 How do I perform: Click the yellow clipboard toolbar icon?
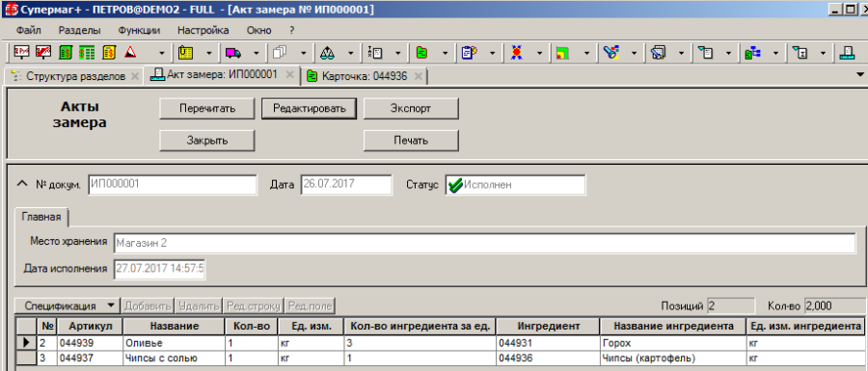click(x=185, y=53)
